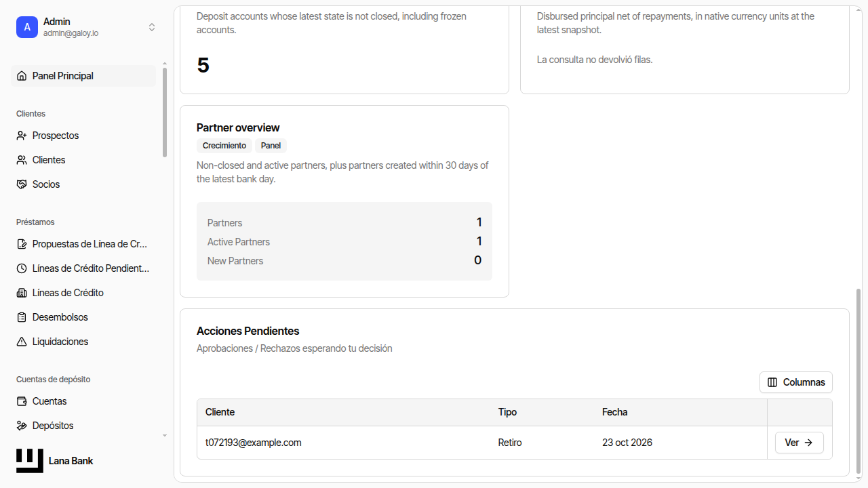Click the deposit accounts count 5
Viewport: 868px width, 488px height.
(x=203, y=65)
